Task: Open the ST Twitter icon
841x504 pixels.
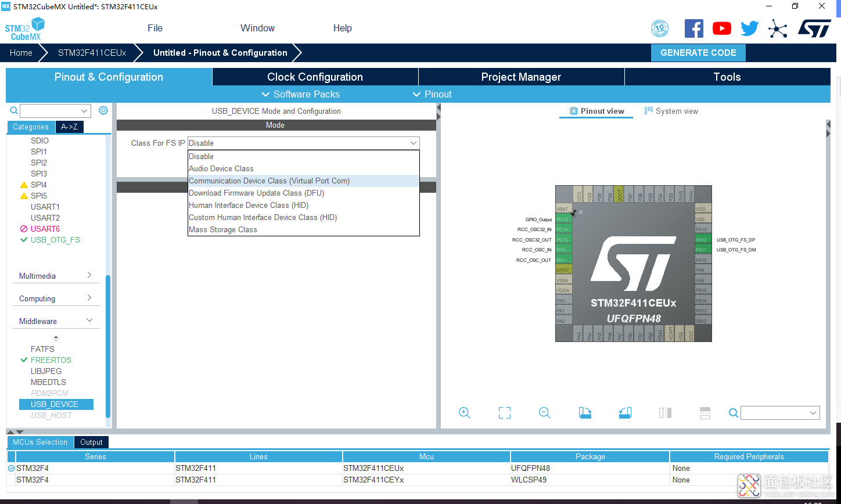Action: click(x=749, y=28)
